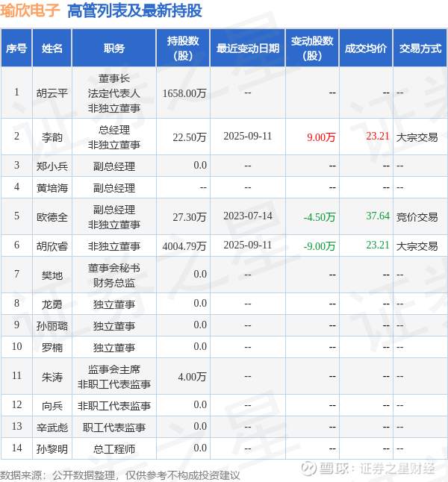Select the 交易方式 column header
The image size is (448, 482).
point(420,48)
